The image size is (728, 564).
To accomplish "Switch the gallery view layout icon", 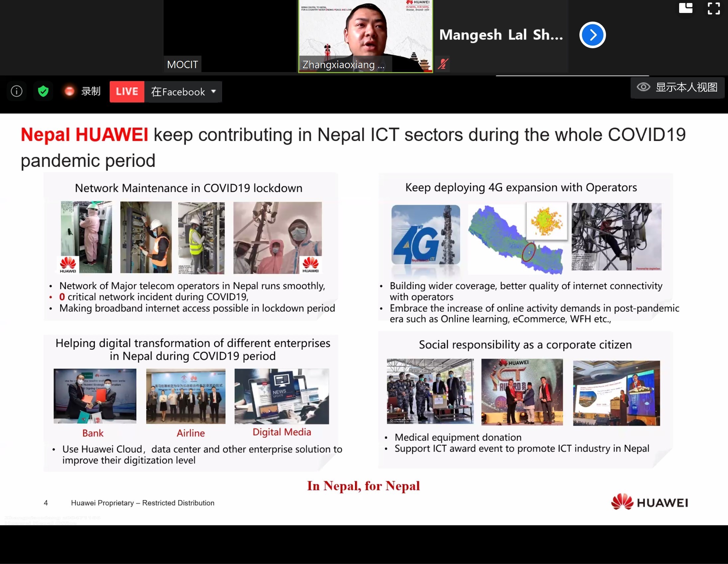I will tap(685, 8).
